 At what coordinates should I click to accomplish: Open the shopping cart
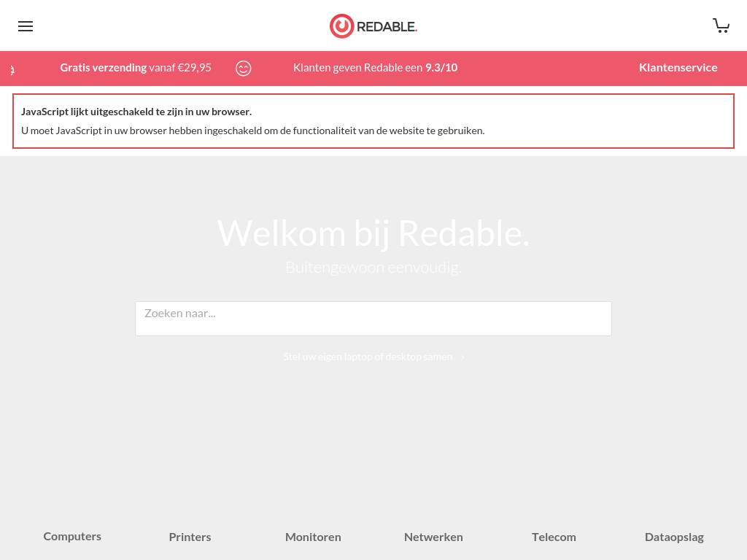point(721,26)
